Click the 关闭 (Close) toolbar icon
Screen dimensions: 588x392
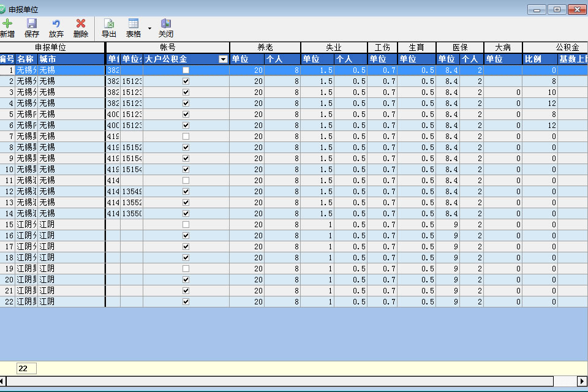[166, 24]
